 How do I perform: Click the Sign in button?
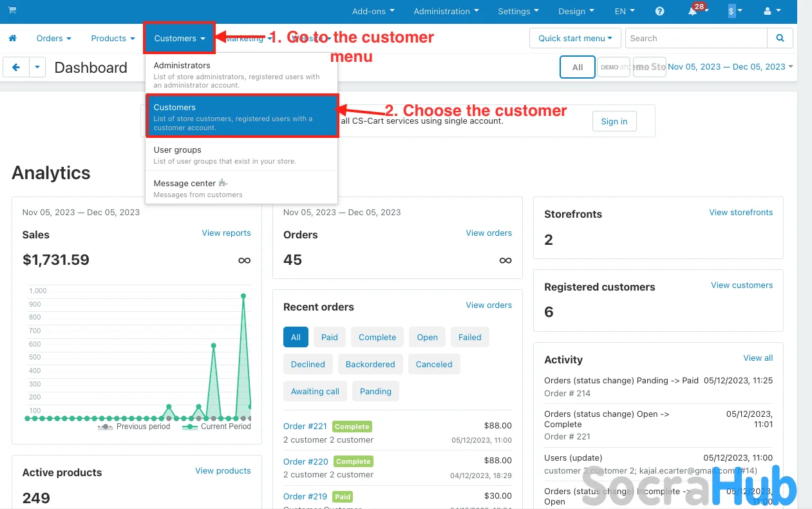pos(614,121)
